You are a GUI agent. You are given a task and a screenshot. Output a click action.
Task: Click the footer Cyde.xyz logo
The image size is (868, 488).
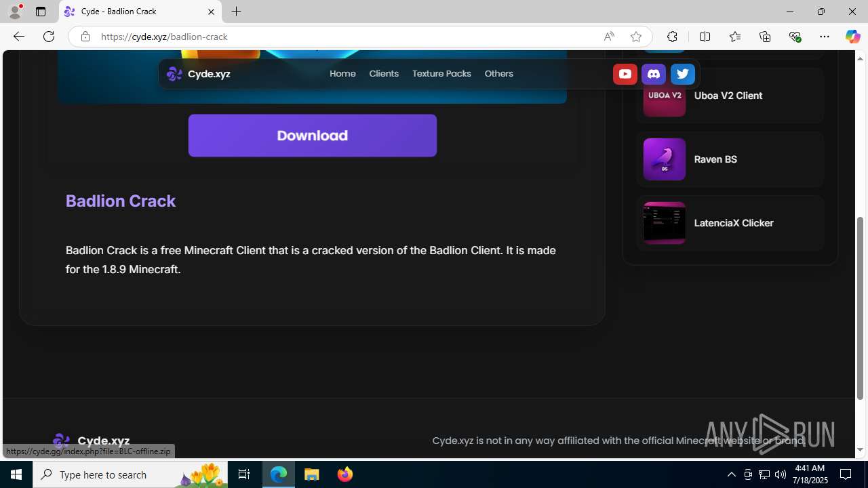click(x=92, y=441)
